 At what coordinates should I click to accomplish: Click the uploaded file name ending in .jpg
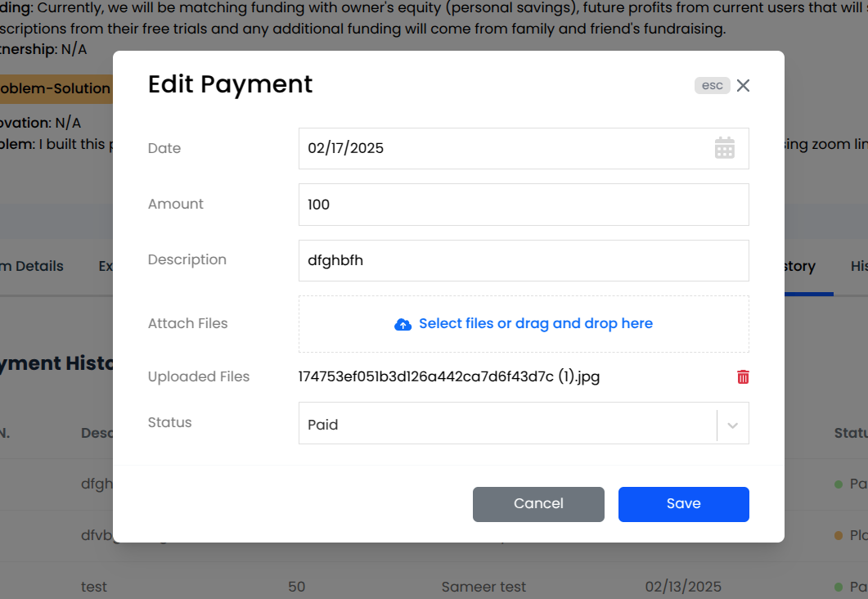coord(451,376)
